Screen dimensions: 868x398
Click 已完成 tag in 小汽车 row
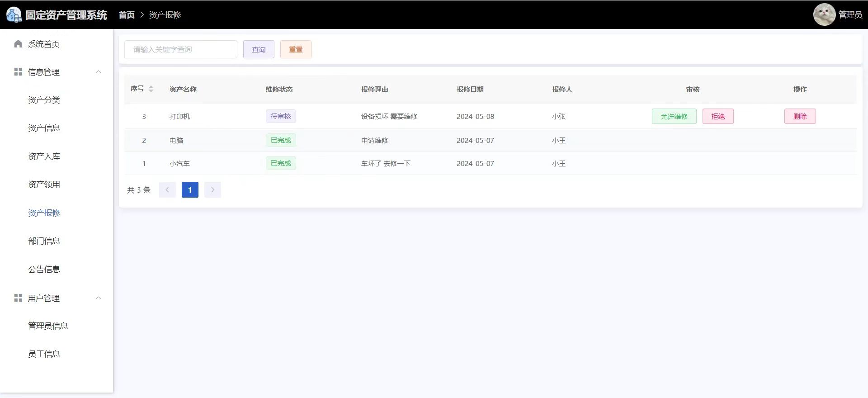click(281, 163)
